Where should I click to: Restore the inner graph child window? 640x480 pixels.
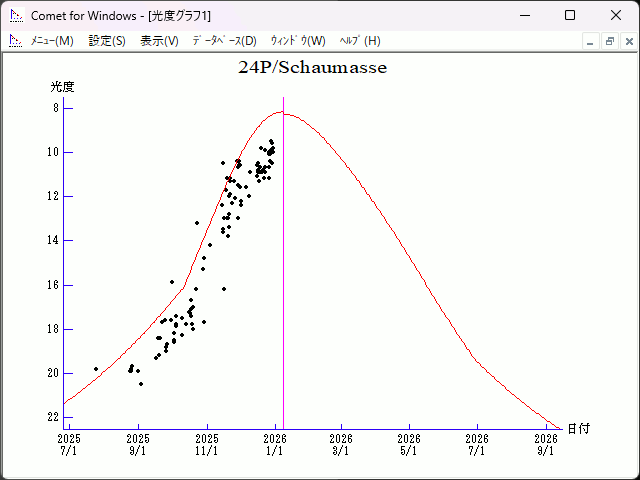[609, 41]
